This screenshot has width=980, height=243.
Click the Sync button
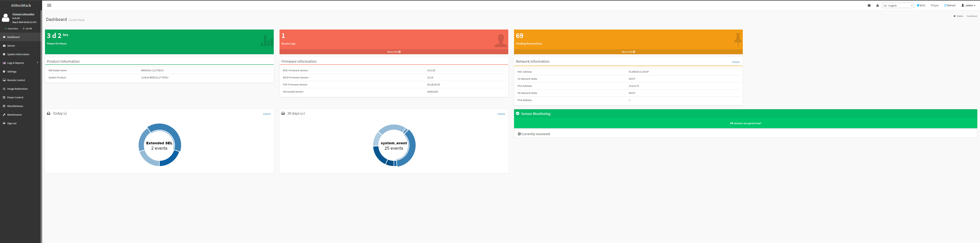934,5
